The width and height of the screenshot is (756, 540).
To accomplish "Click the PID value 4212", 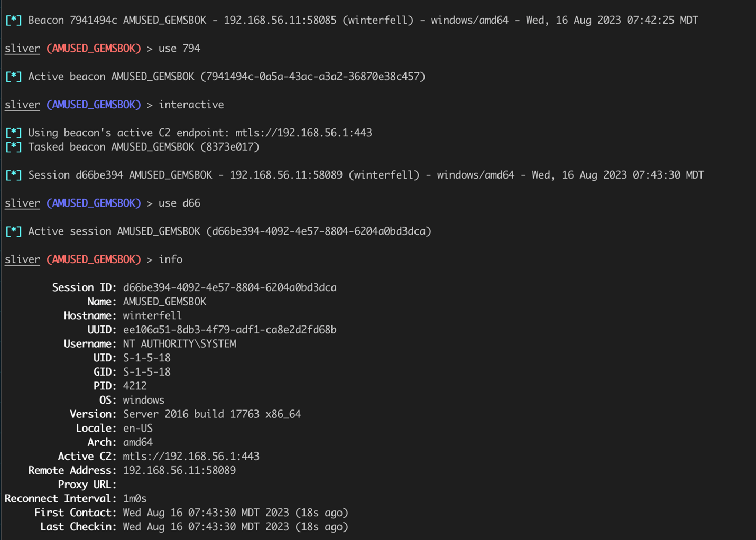I will pos(135,386).
